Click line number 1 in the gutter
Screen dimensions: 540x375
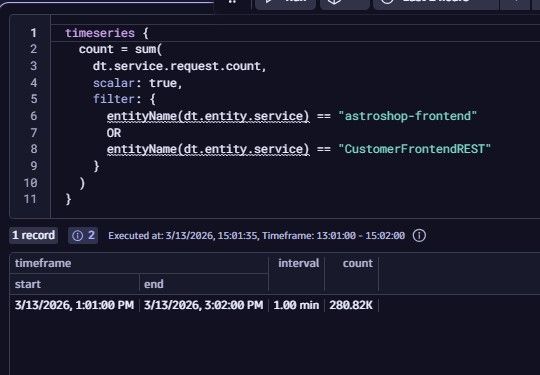[33, 33]
